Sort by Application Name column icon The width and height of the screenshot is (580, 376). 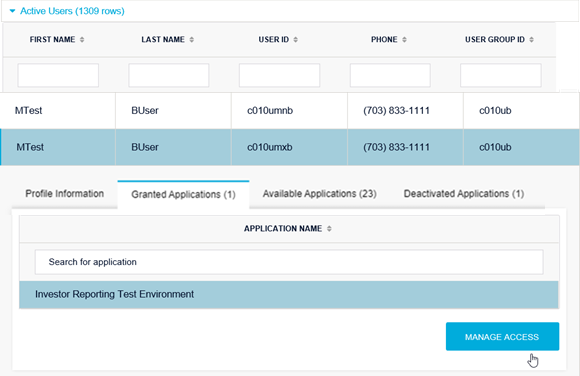tap(329, 229)
